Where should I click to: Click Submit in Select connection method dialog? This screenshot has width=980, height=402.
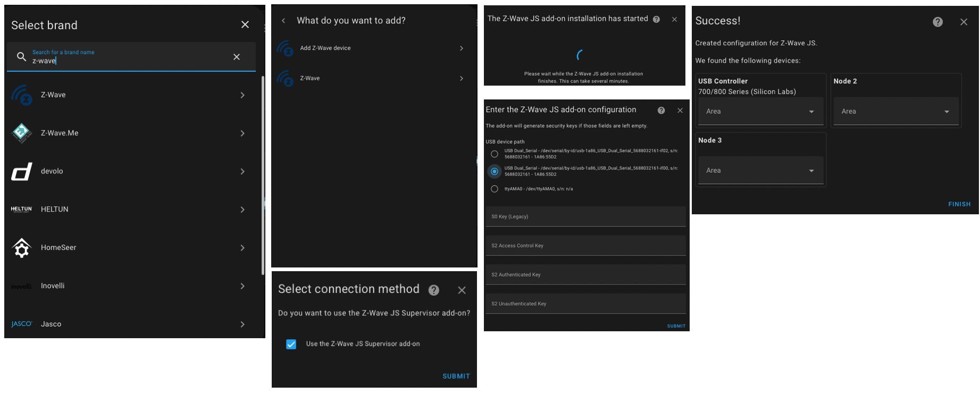click(x=456, y=376)
